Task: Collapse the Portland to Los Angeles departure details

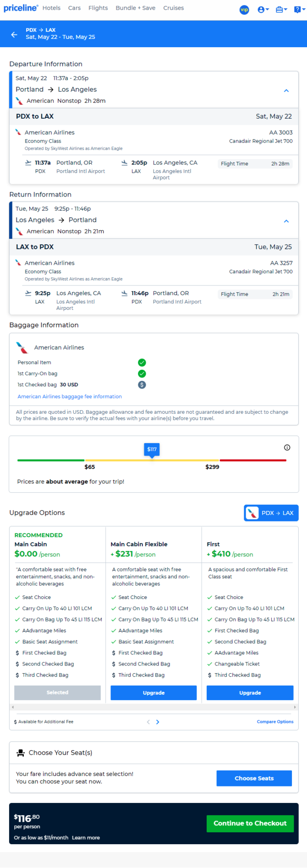Action: coord(286,90)
